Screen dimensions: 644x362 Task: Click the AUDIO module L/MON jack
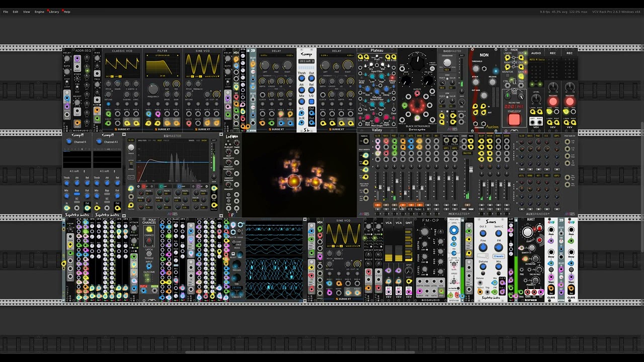click(532, 112)
